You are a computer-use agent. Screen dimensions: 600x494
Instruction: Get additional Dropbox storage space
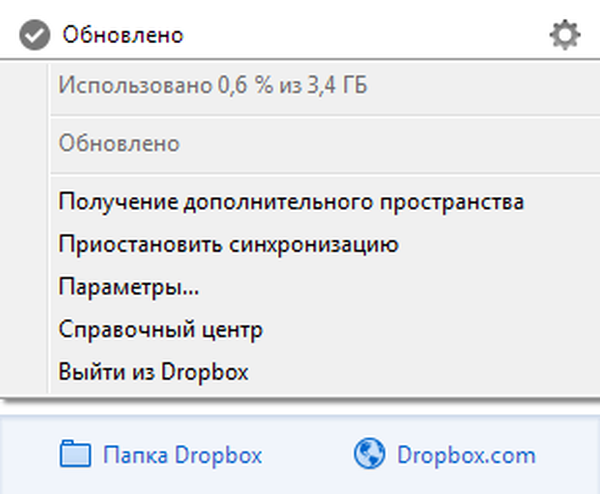(291, 202)
